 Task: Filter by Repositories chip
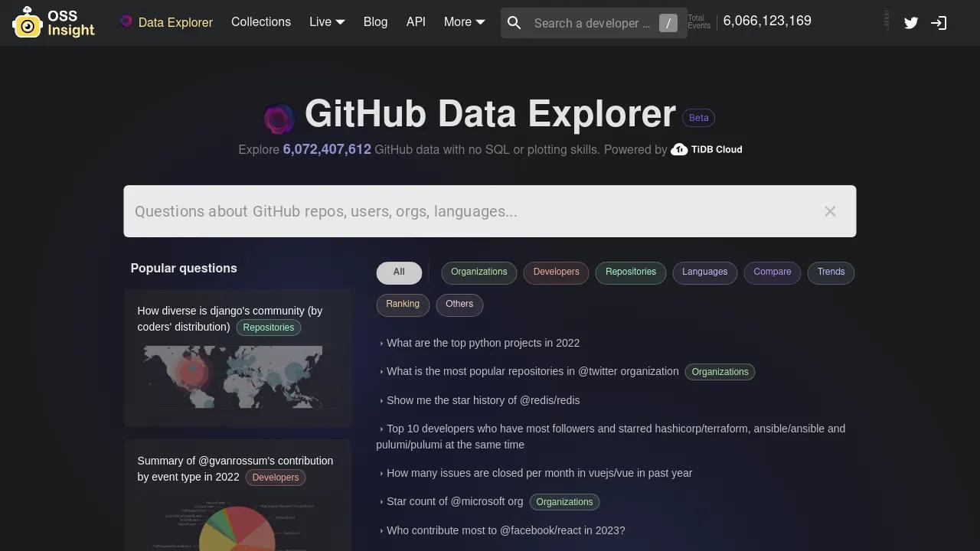(x=631, y=272)
